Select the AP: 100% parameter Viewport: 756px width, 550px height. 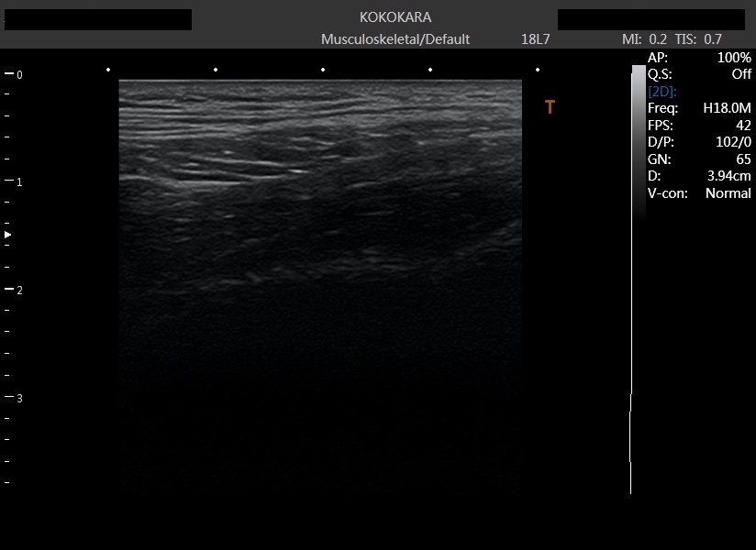699,58
